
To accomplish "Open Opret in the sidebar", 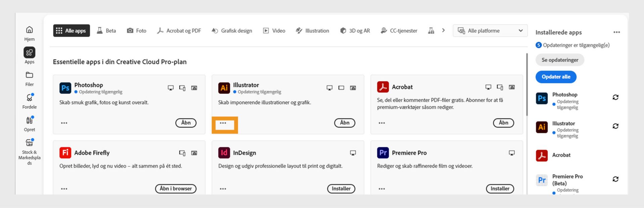I will 30,124.
